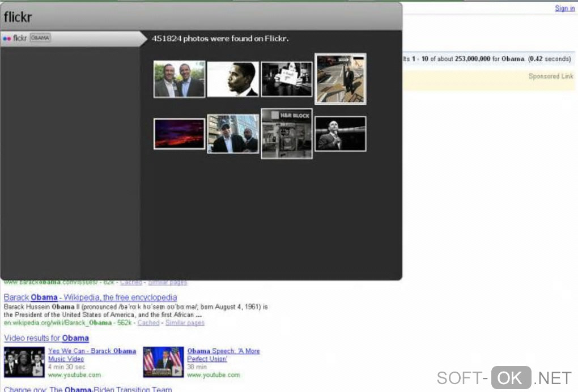
Task: Click the Sign in link
Action: [x=565, y=8]
